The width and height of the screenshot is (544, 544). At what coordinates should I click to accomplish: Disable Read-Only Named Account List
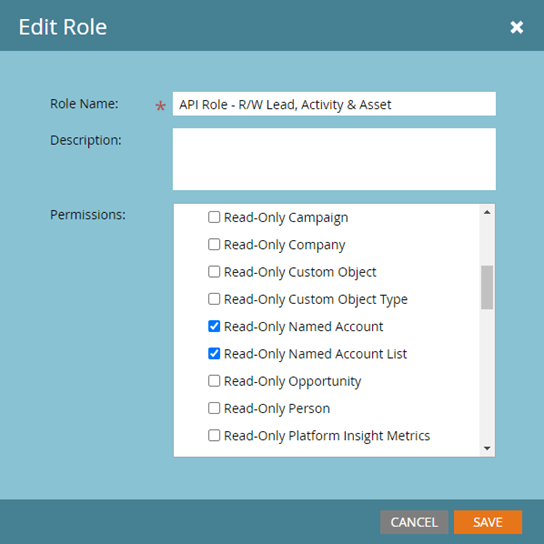[x=214, y=354]
